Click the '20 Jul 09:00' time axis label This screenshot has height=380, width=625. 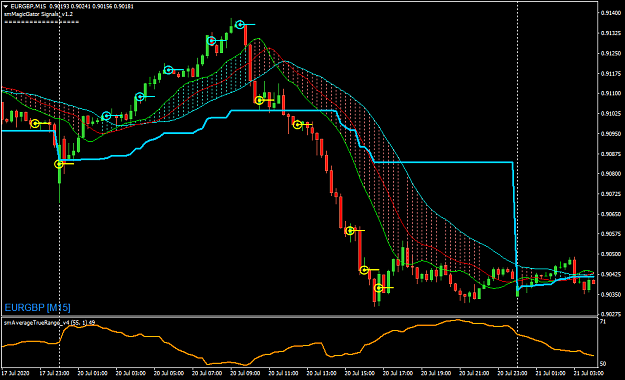245,373
